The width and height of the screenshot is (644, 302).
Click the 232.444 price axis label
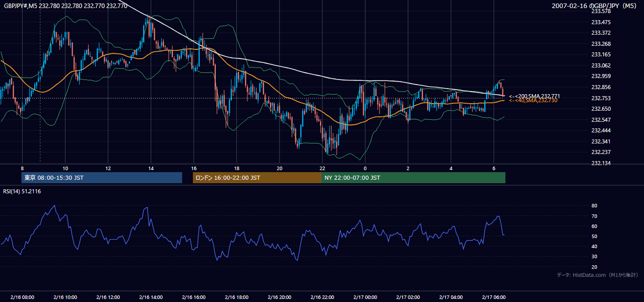point(601,130)
